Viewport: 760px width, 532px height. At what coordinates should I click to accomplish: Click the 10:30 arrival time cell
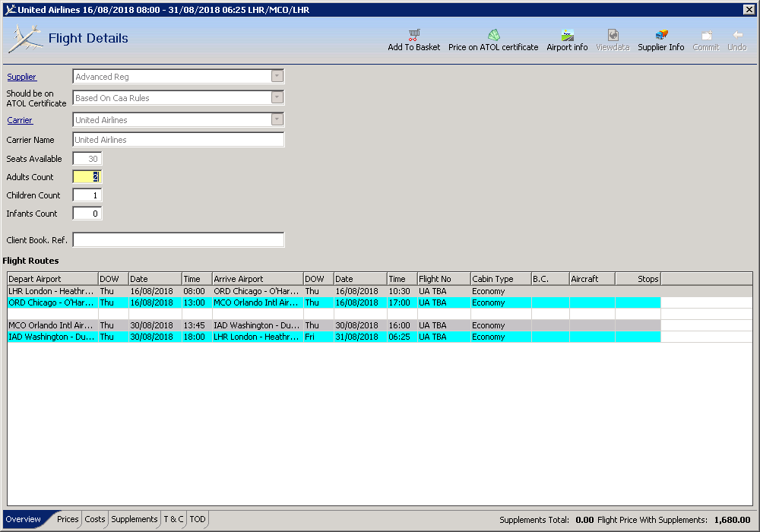click(x=402, y=291)
